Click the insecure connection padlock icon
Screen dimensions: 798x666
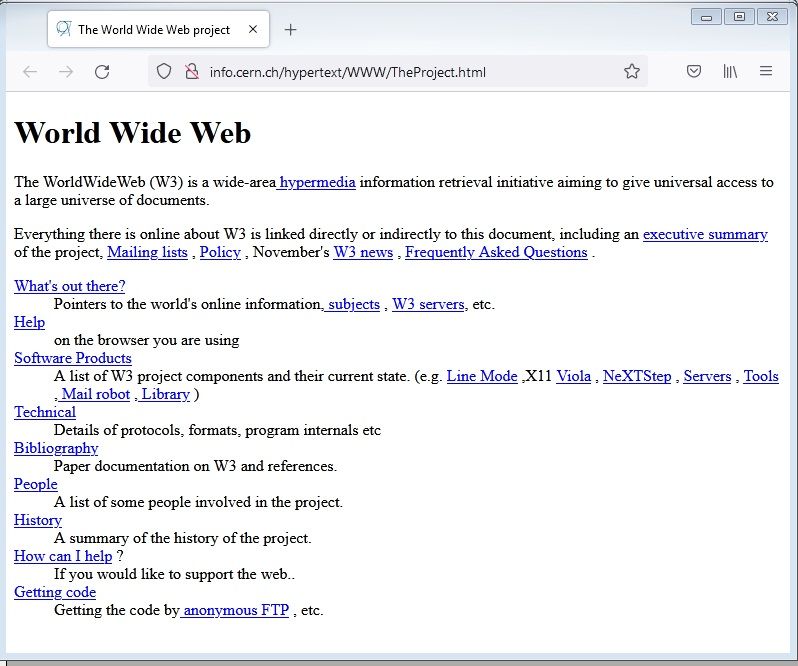[x=192, y=71]
